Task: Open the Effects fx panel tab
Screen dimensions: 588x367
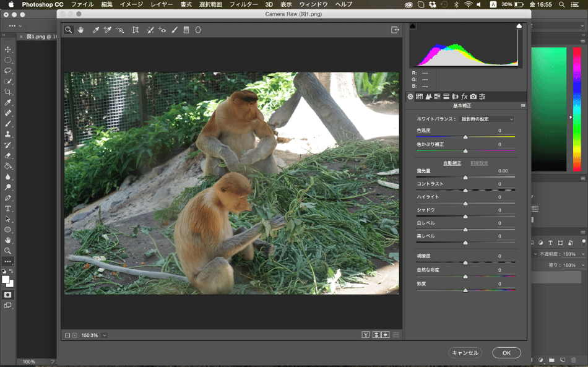Action: 464,97
